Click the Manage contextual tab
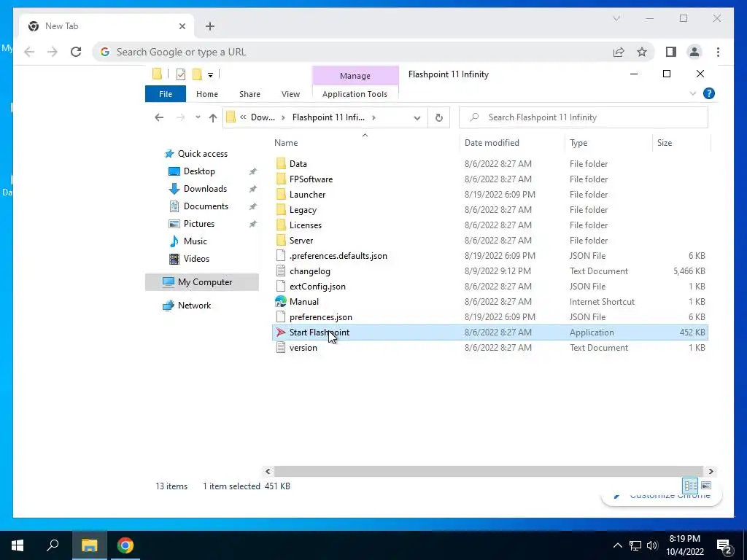The image size is (747, 560). [x=355, y=76]
